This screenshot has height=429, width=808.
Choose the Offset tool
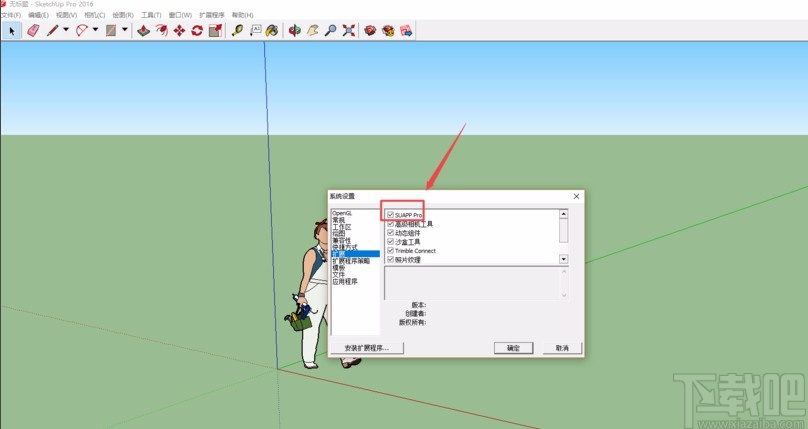[x=161, y=31]
